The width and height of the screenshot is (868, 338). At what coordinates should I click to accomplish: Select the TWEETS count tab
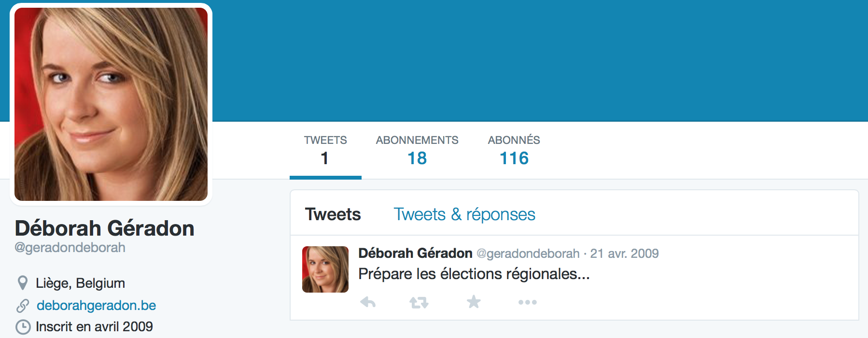tap(325, 151)
